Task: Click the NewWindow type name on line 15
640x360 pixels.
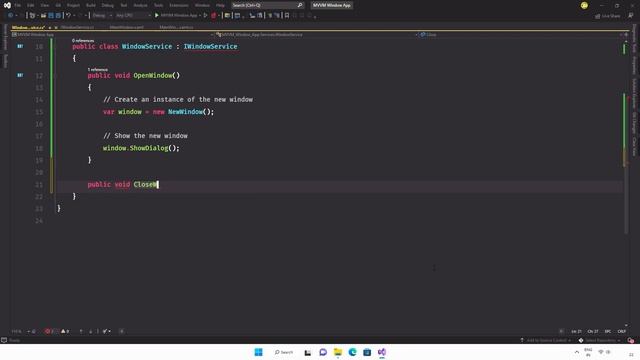Action: click(x=185, y=111)
